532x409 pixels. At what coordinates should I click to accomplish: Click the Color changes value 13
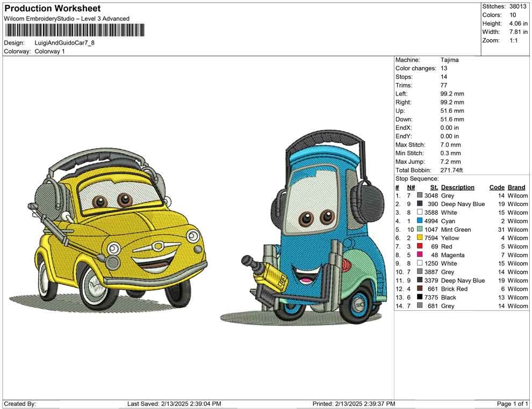[x=444, y=69]
